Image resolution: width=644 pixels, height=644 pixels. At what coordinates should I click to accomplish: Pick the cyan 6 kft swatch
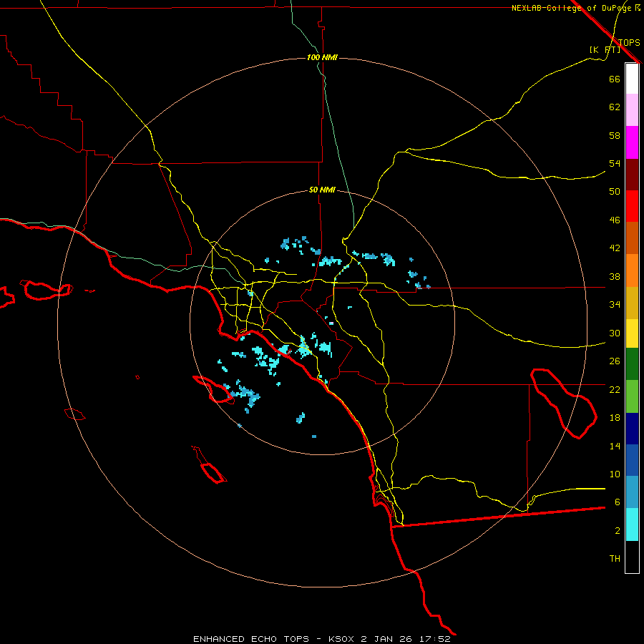click(x=632, y=525)
